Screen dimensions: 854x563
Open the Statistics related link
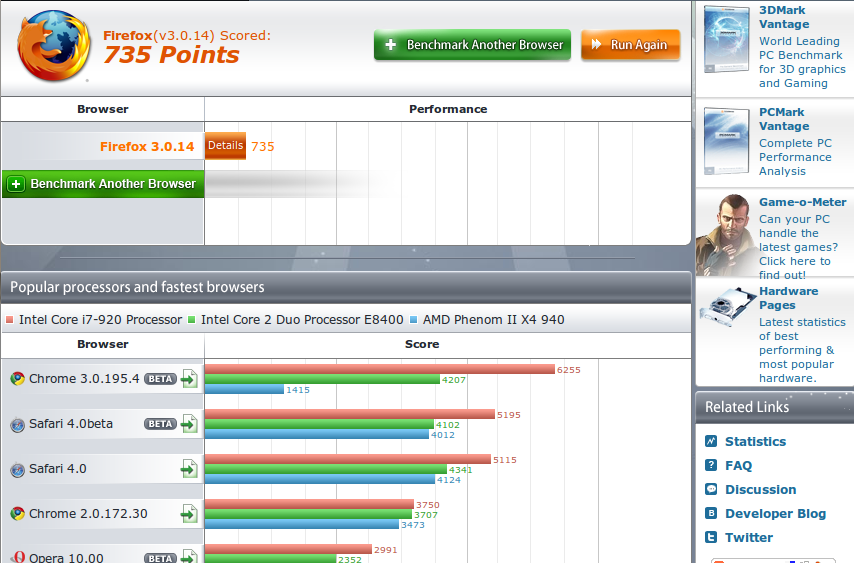tap(755, 442)
